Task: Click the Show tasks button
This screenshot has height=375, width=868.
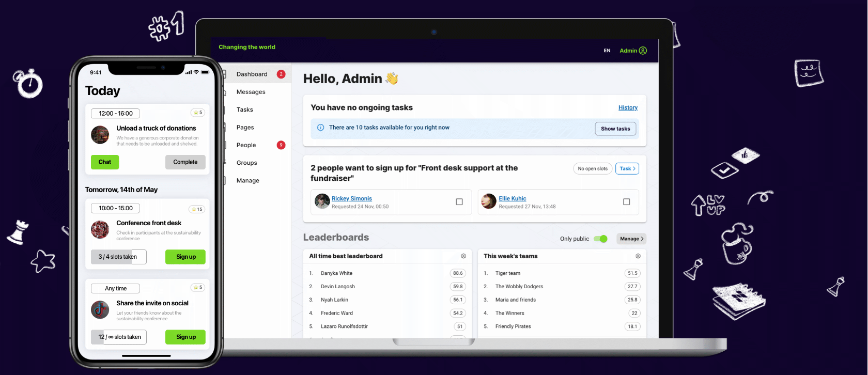Action: pyautogui.click(x=615, y=129)
